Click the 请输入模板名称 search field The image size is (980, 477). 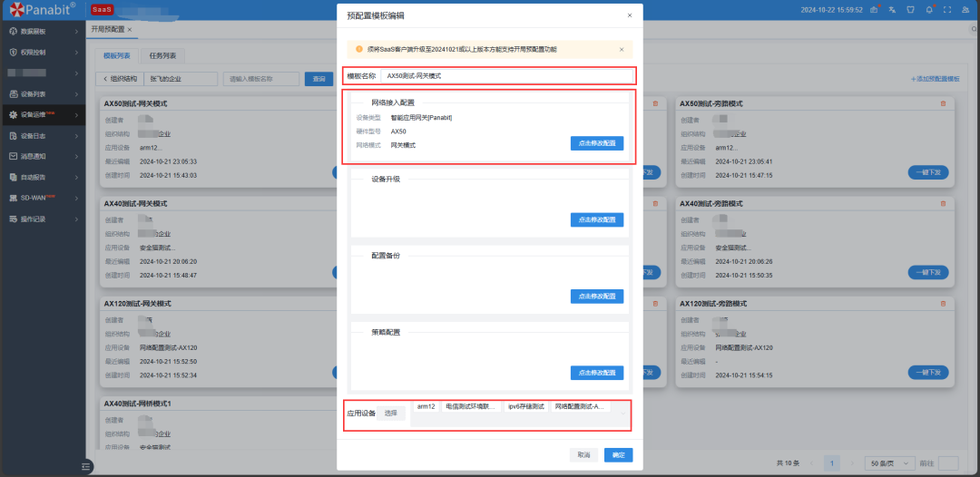(x=261, y=79)
